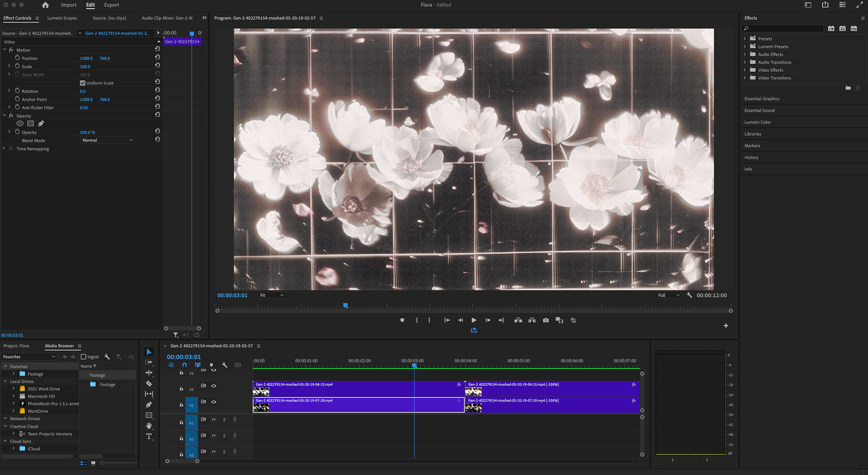Select the Ripple Edit tool
This screenshot has width=868, height=475.
coord(149,373)
